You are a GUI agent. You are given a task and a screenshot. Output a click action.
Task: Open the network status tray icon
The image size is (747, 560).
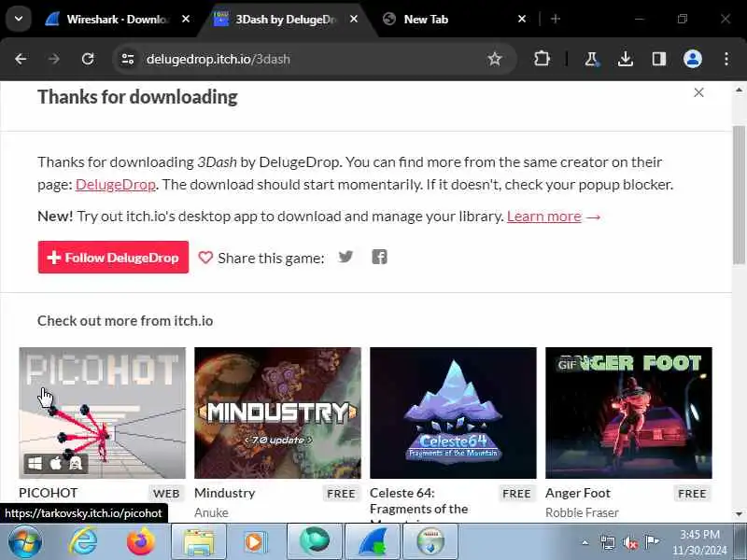(608, 542)
